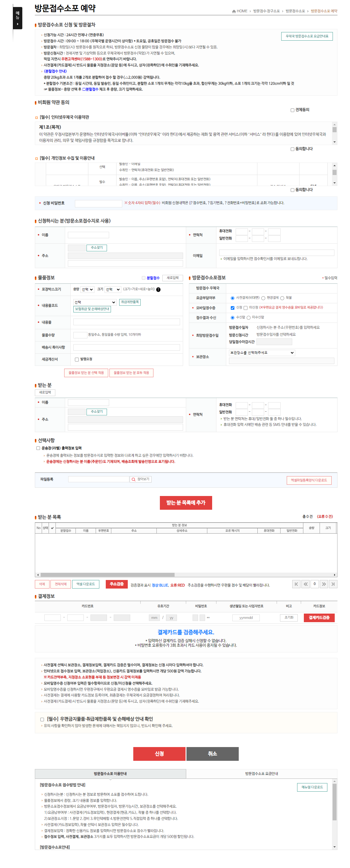This screenshot has width=350, height=868.
Task: Click the 메뉴얼 다운로드 button
Action: (312, 787)
